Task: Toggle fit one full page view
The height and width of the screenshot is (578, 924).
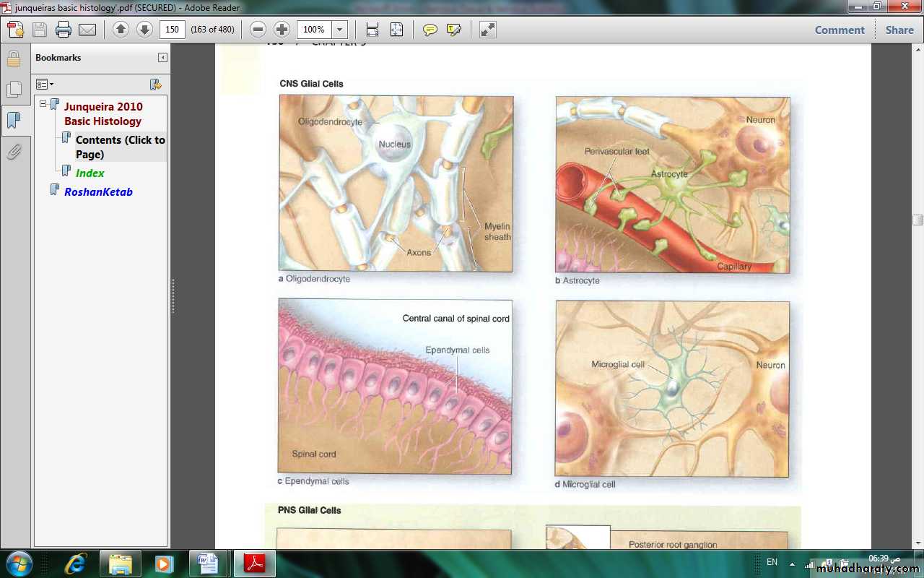Action: [396, 30]
